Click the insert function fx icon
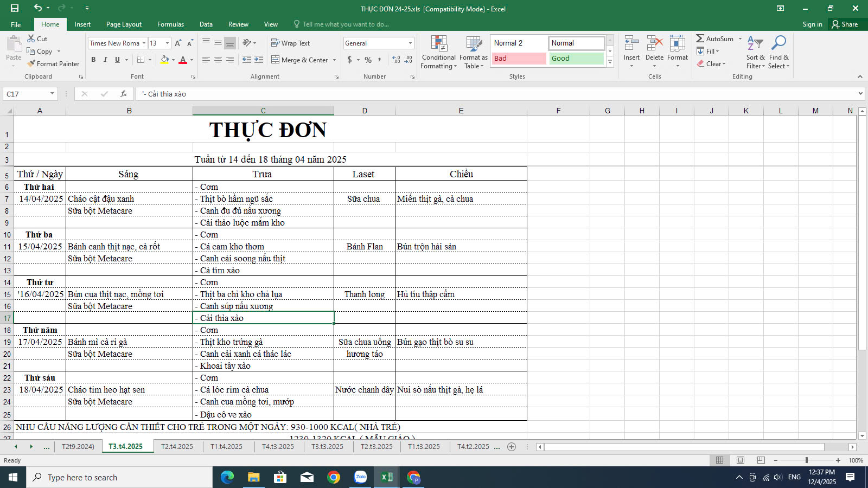The image size is (868, 488). click(x=124, y=94)
